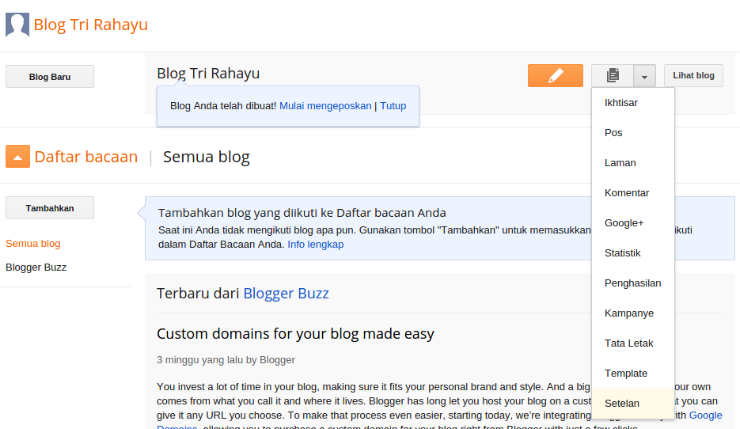Open Laman from the menu
Viewport: 740px width, 429px height.
(620, 163)
